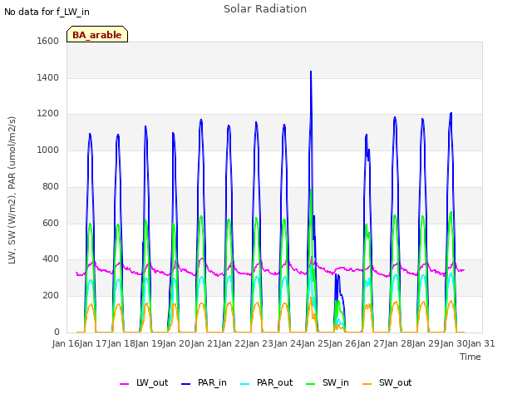Click the 200 y-axis tick label
Screen dimensions: 532x399
point(51,296)
